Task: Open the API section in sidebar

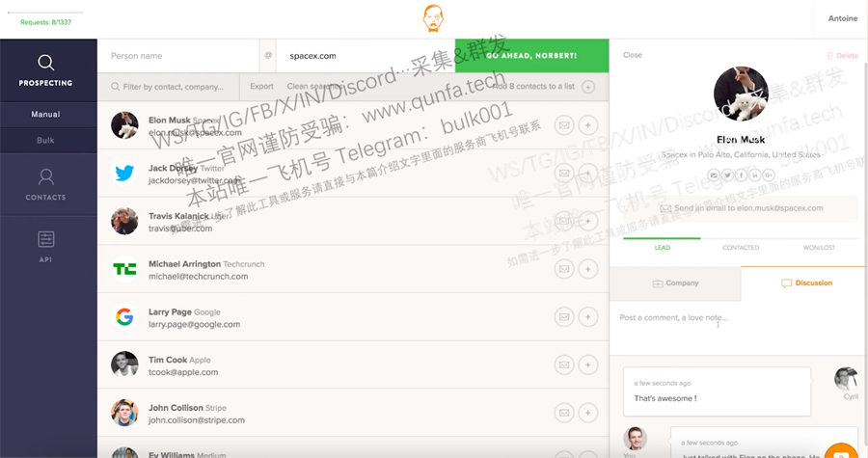Action: 46,246
